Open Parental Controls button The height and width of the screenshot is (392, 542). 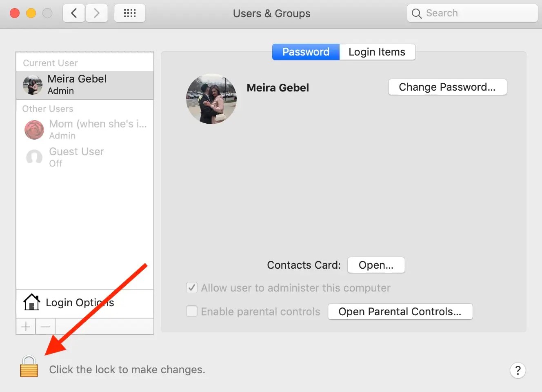pyautogui.click(x=400, y=312)
